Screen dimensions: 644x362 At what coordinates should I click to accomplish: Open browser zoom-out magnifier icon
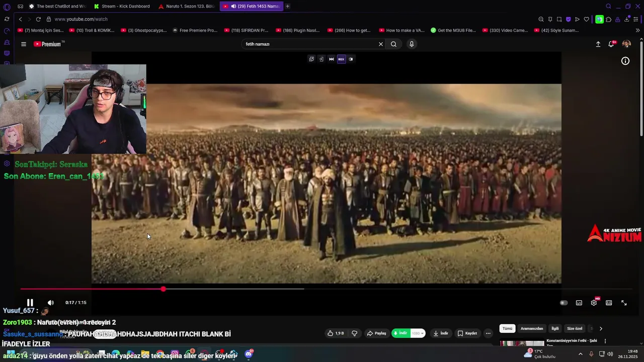click(541, 19)
